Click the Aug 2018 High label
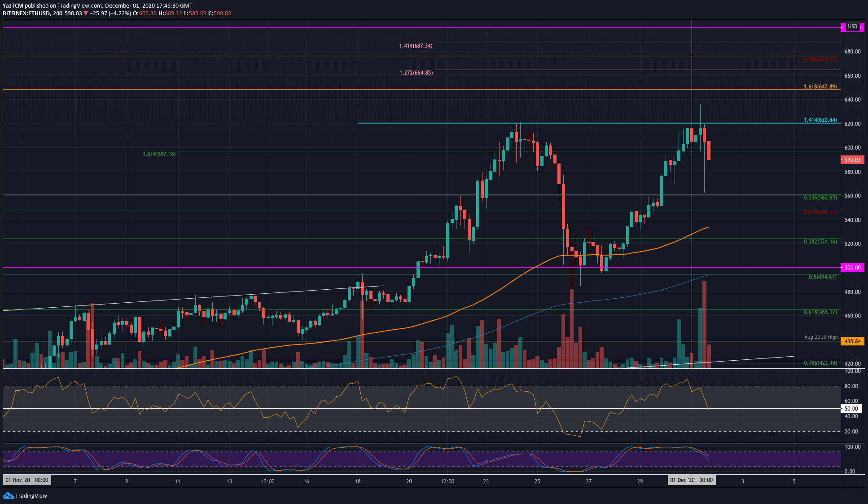The image size is (868, 504). (821, 337)
